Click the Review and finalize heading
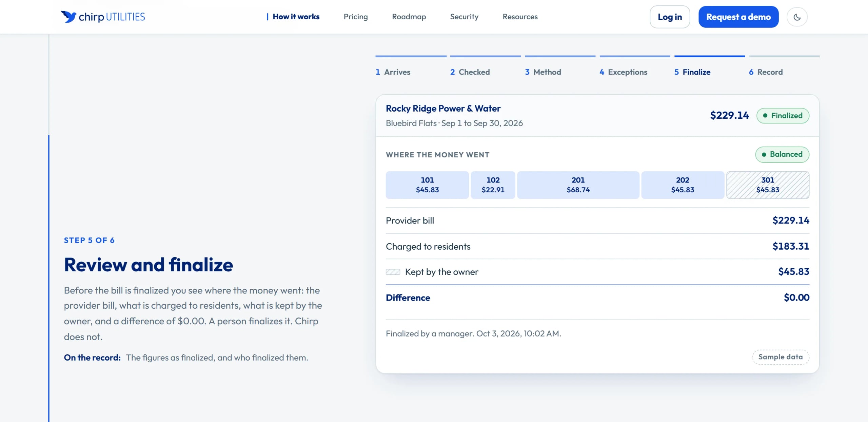Screen dimensions: 868x422 pyautogui.click(x=149, y=265)
